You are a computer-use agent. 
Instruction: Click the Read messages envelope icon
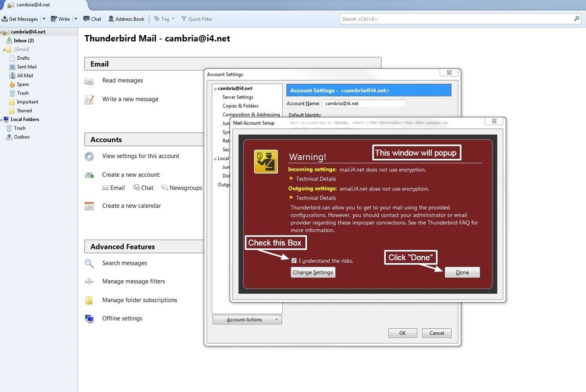tap(89, 81)
